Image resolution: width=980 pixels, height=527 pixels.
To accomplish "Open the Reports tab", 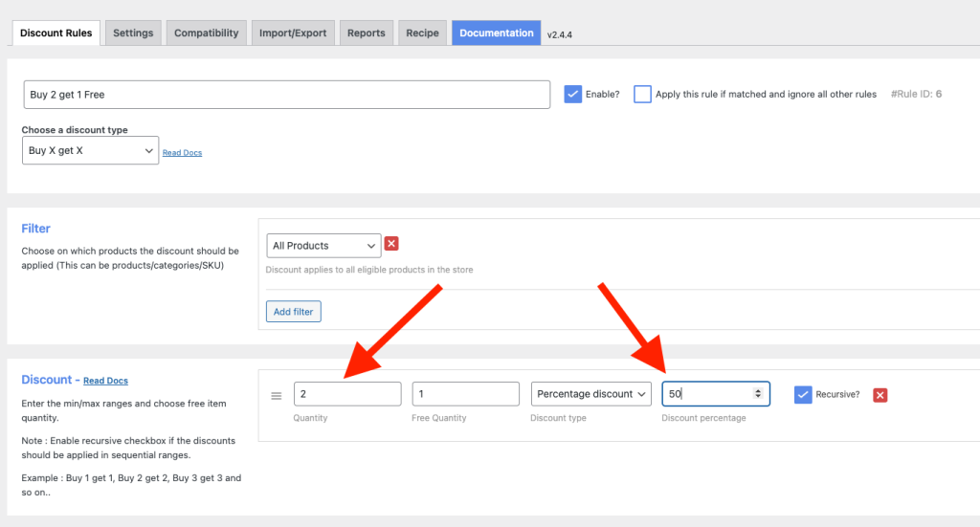I will [x=366, y=33].
